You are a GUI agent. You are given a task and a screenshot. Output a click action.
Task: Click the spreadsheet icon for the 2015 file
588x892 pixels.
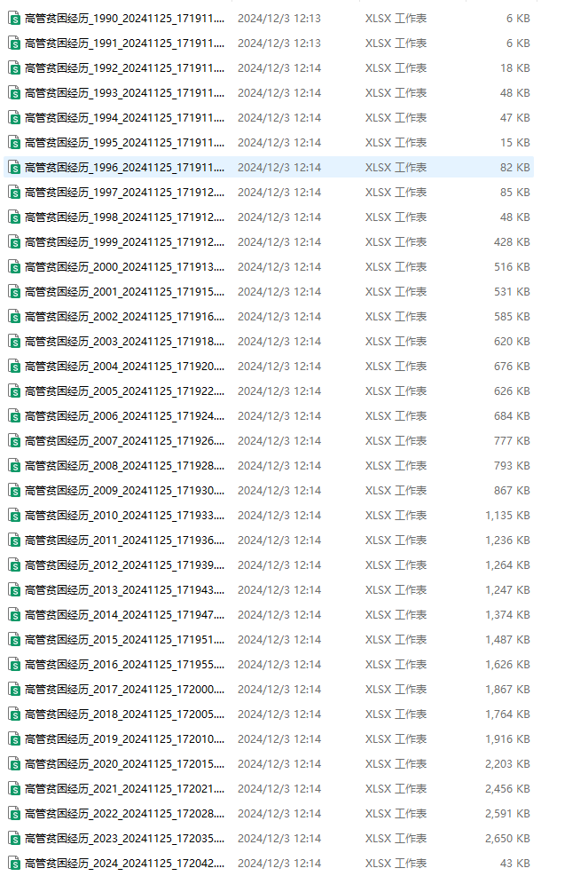pyautogui.click(x=14, y=639)
